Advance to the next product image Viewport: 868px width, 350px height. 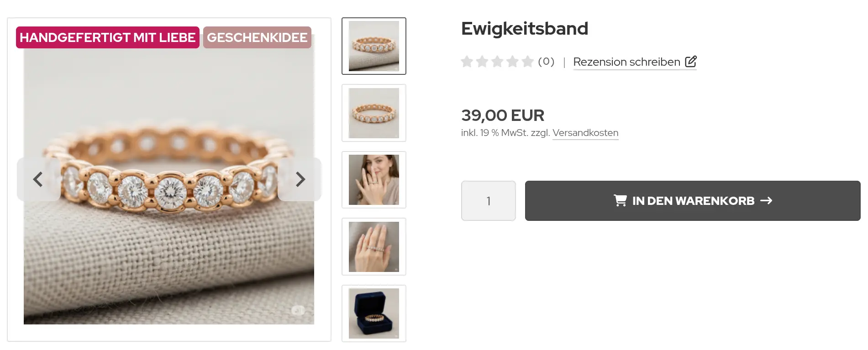point(300,179)
